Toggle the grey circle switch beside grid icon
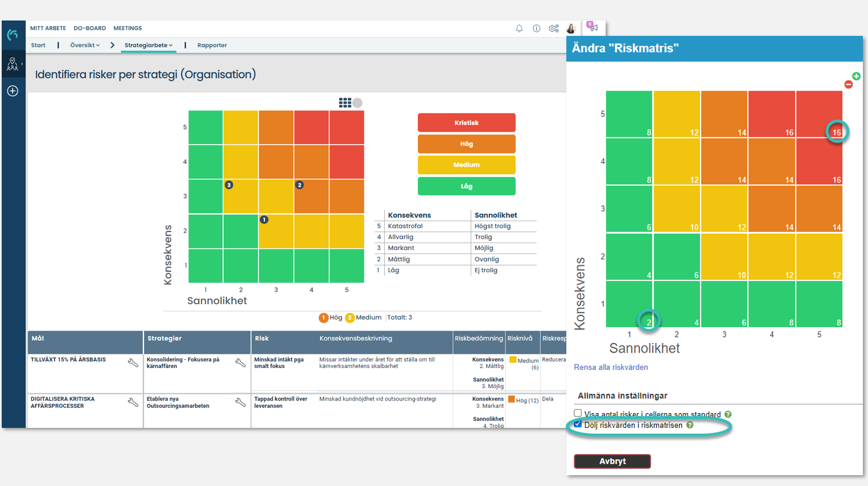868x486 pixels. [x=357, y=103]
